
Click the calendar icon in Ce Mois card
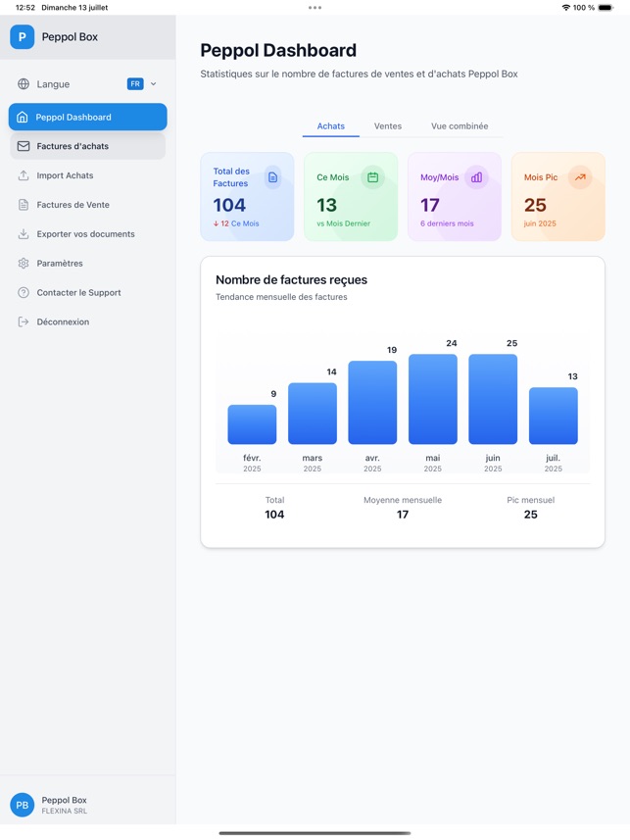[x=373, y=177]
